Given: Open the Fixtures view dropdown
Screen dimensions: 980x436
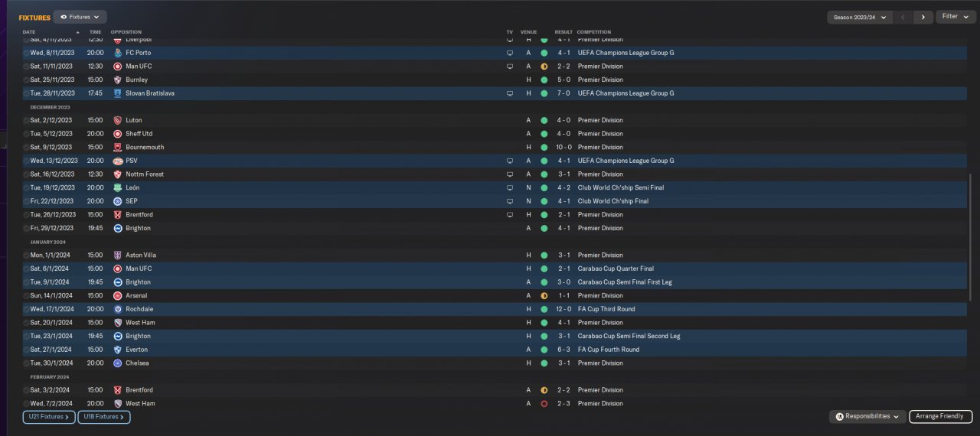Looking at the screenshot, I should (x=80, y=16).
